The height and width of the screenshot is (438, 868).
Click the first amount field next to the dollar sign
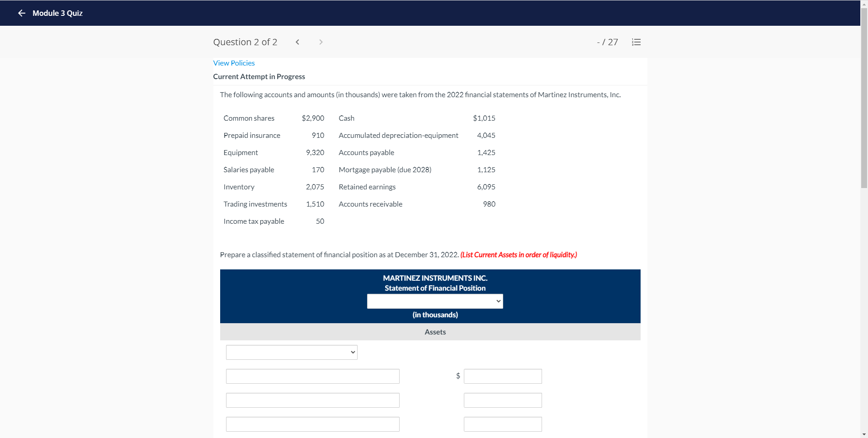tap(503, 376)
